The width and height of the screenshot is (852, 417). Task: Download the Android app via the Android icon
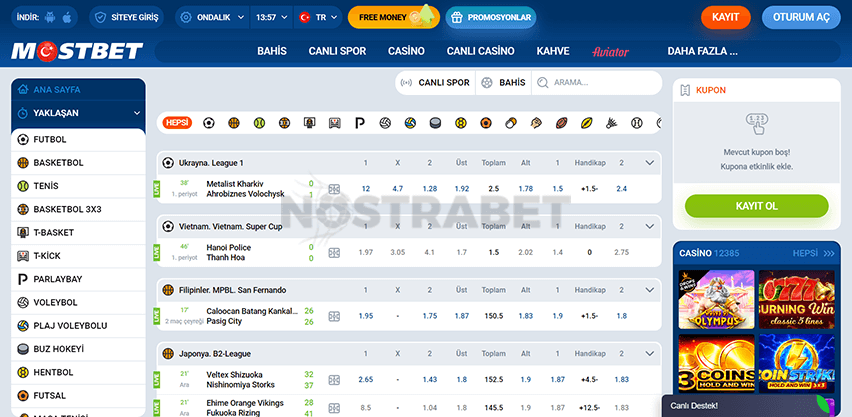(51, 17)
